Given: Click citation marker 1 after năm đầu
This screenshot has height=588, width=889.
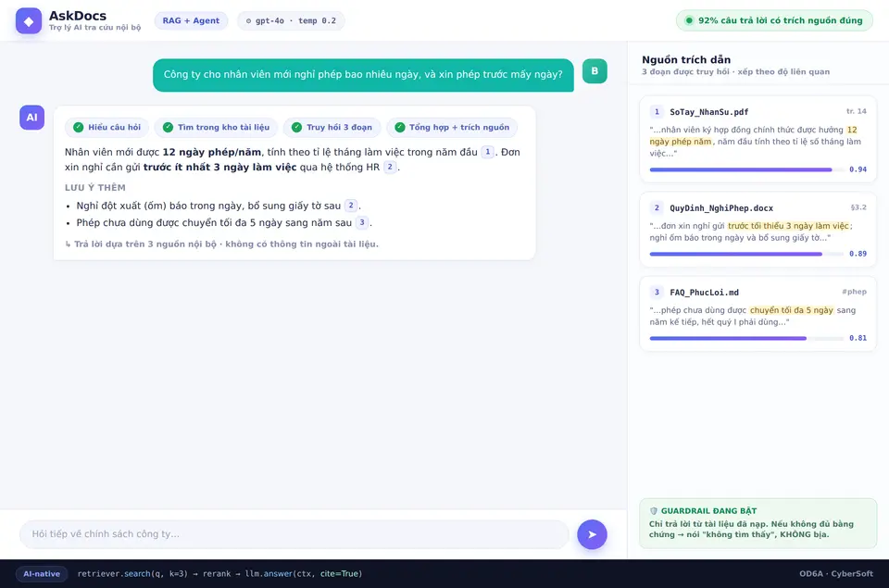Looking at the screenshot, I should (x=487, y=152).
